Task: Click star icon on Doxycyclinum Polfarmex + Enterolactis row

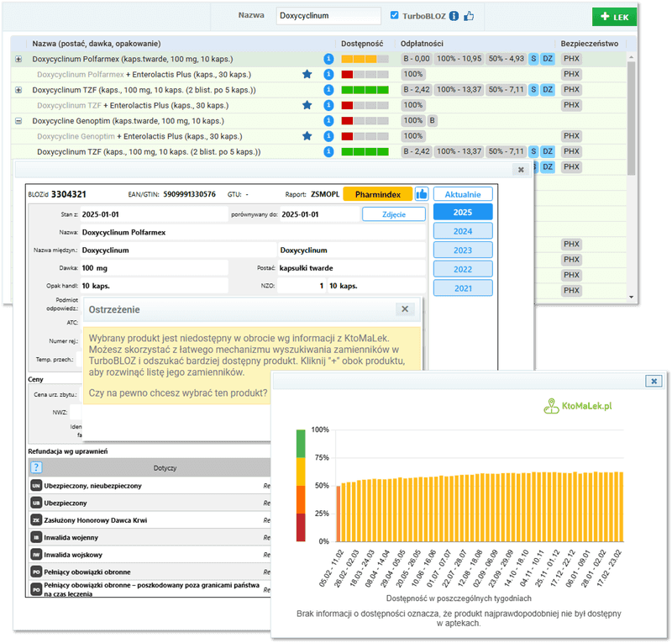Action: coord(307,75)
